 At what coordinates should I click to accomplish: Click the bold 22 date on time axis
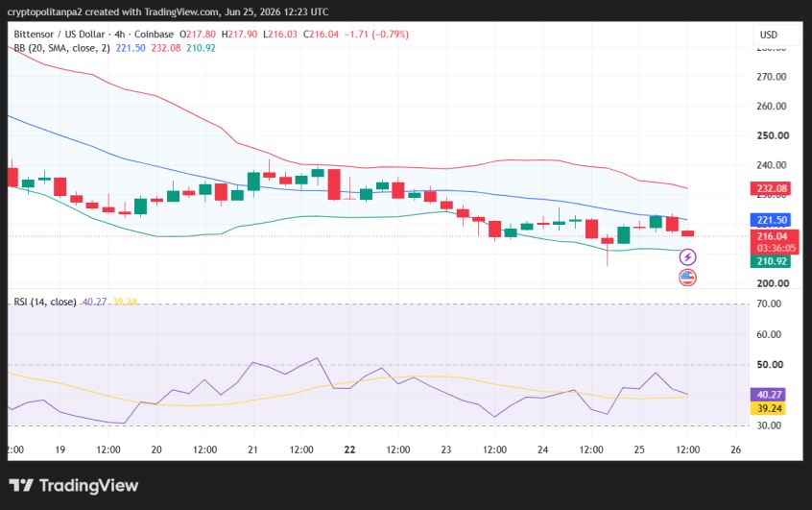[x=350, y=449]
